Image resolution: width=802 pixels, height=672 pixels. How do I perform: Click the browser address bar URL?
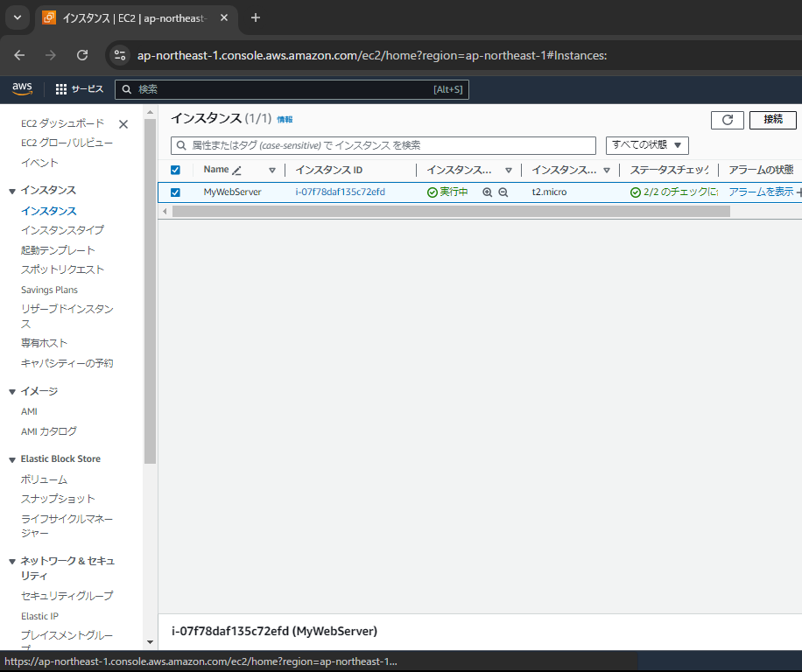tap(372, 55)
